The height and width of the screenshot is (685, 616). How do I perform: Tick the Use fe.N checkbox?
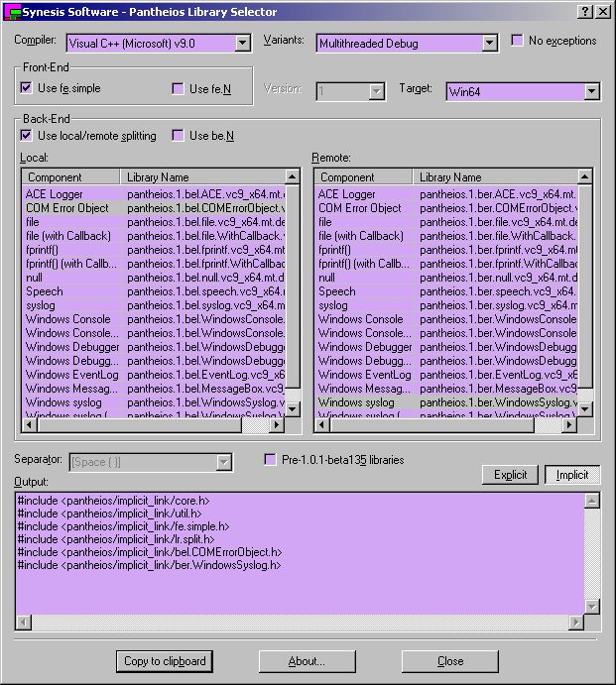point(178,88)
